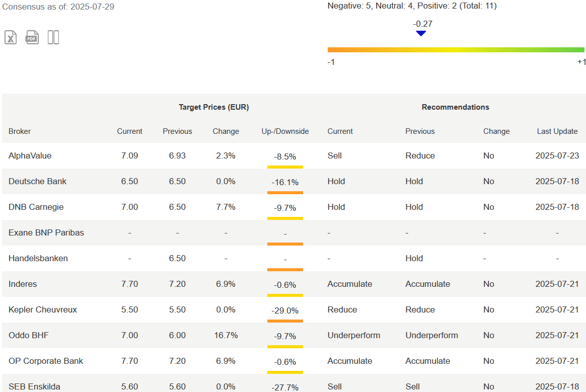586x392 pixels.
Task: Click Negative, Neutral, Positive summary text
Action: pos(412,6)
